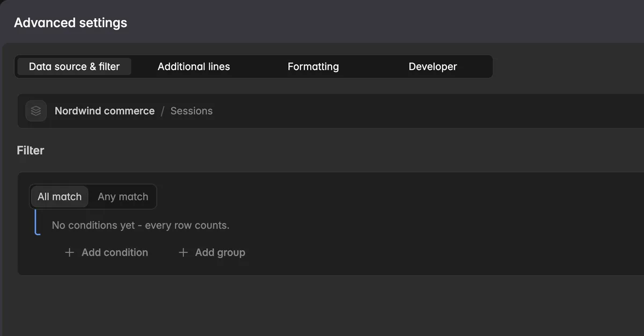Image resolution: width=644 pixels, height=336 pixels.
Task: Select the Sessions breadcrumb item
Action: (x=192, y=111)
